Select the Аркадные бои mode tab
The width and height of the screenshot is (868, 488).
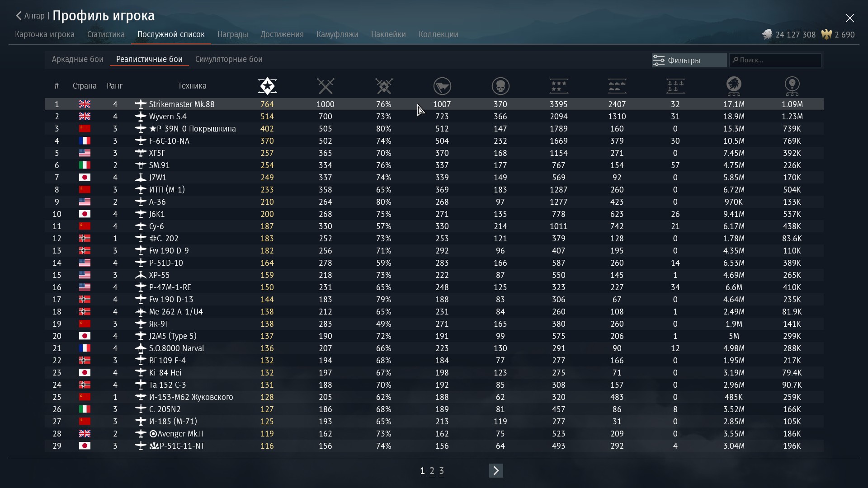point(78,59)
